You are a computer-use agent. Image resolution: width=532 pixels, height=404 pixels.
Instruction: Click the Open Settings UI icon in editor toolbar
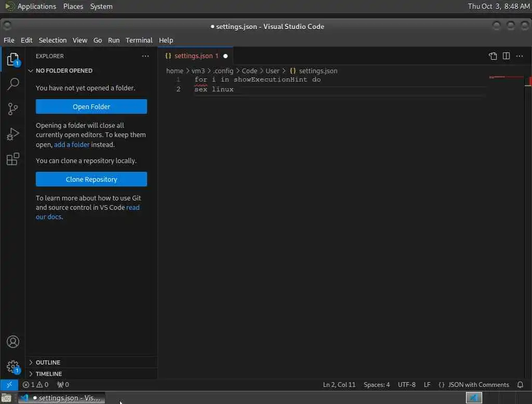(x=493, y=56)
